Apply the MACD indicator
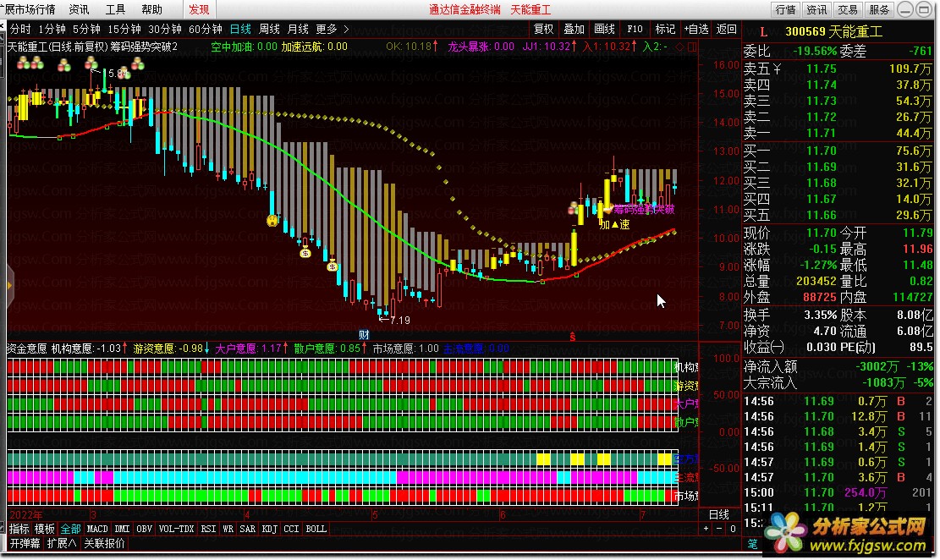 (x=97, y=529)
